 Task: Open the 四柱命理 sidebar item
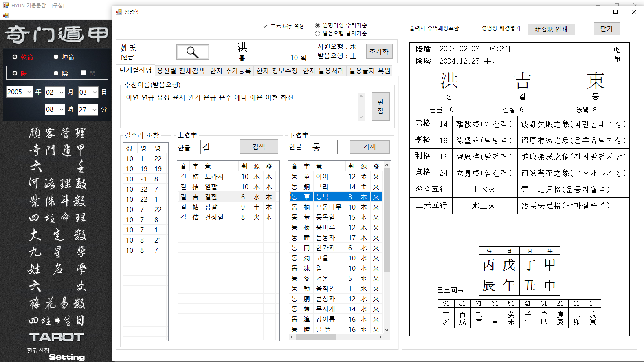pyautogui.click(x=57, y=218)
